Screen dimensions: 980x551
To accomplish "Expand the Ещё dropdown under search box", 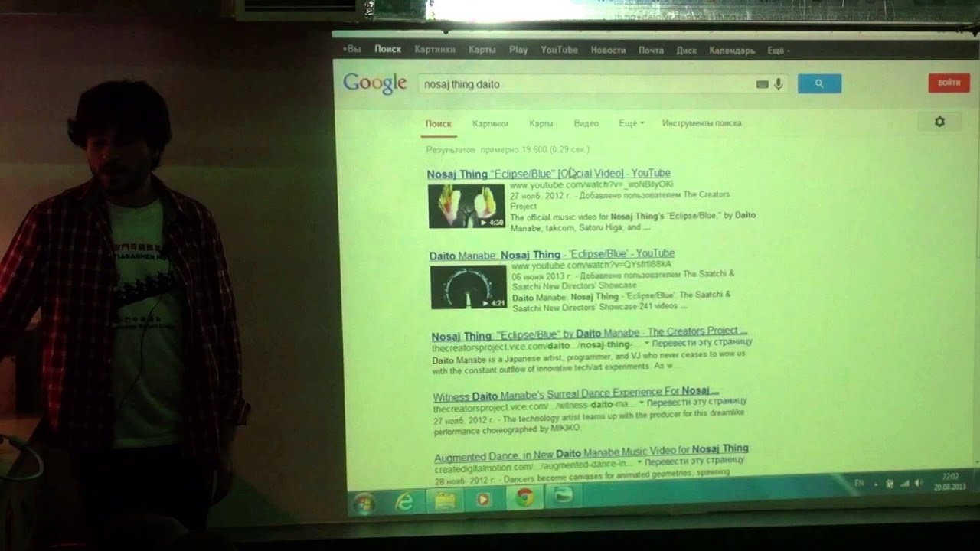I will [631, 123].
